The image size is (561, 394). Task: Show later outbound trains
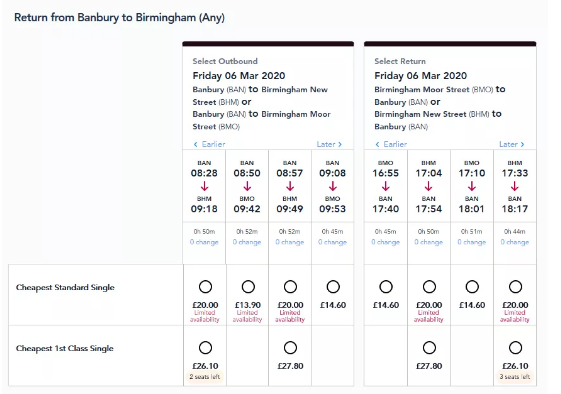click(x=330, y=144)
